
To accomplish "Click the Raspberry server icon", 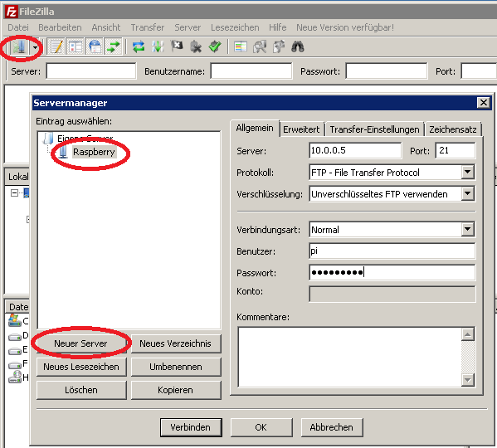I will click(63, 152).
